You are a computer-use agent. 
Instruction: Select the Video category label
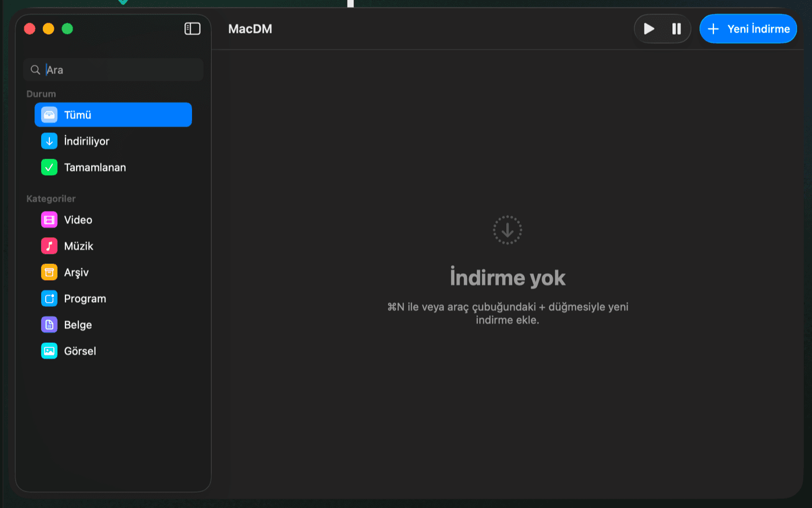click(78, 220)
